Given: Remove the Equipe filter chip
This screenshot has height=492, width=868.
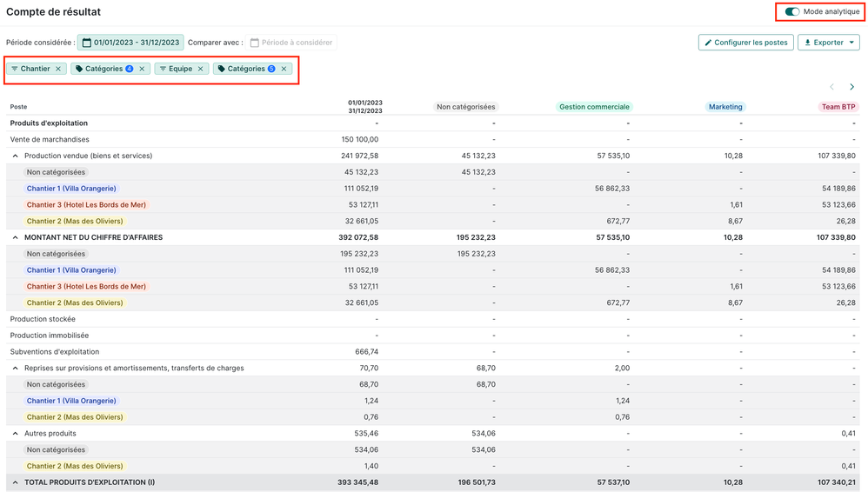Looking at the screenshot, I should click(x=200, y=69).
